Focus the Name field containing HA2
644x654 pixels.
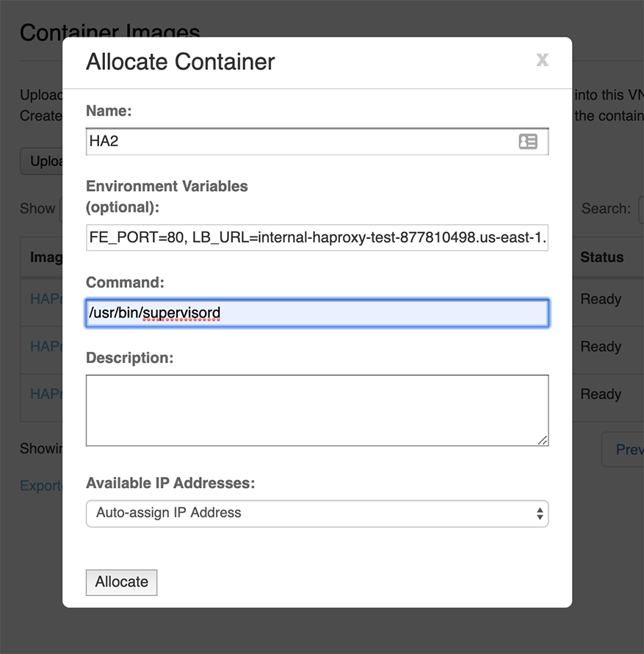click(301, 142)
